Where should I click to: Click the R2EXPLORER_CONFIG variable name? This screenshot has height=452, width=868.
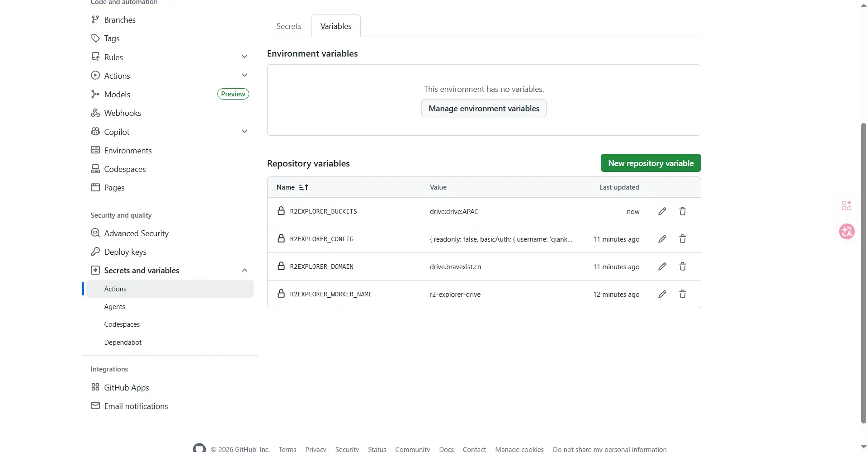tap(321, 239)
